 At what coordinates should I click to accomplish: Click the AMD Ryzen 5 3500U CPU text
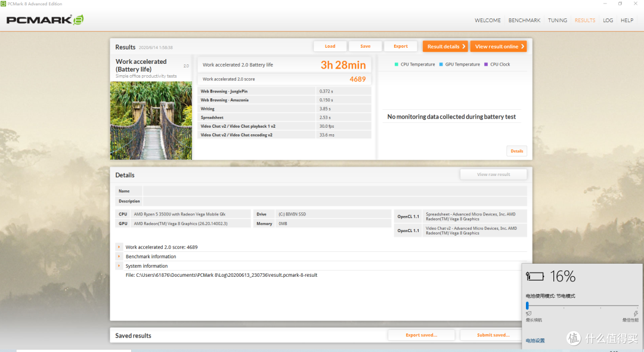coord(179,214)
